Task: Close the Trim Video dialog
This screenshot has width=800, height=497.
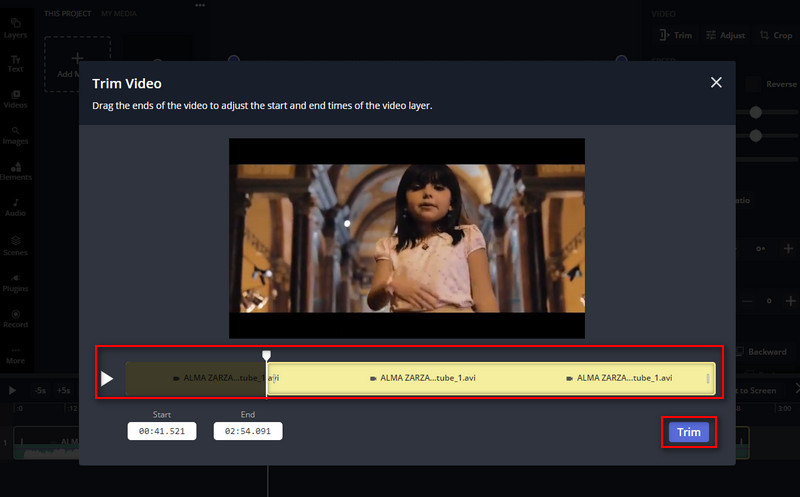Action: (716, 83)
